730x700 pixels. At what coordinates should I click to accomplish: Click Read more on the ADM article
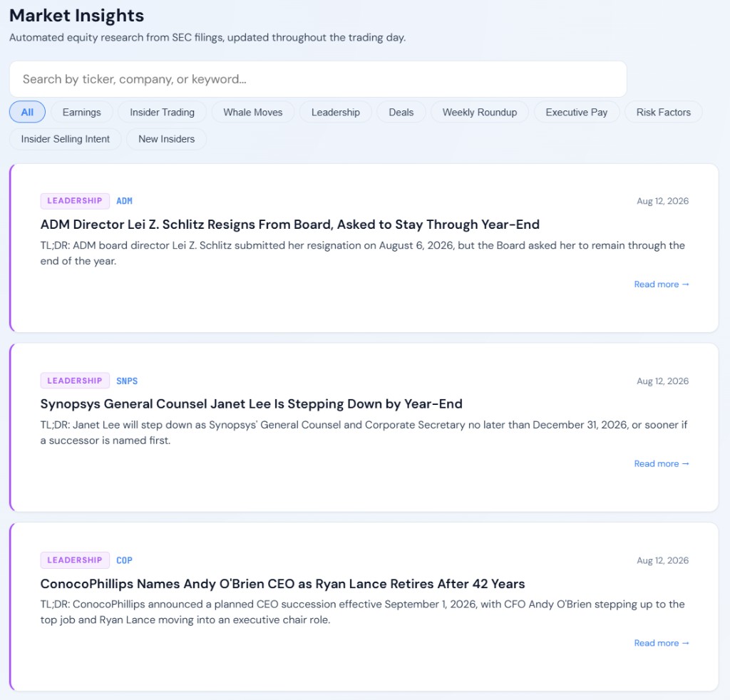point(661,284)
